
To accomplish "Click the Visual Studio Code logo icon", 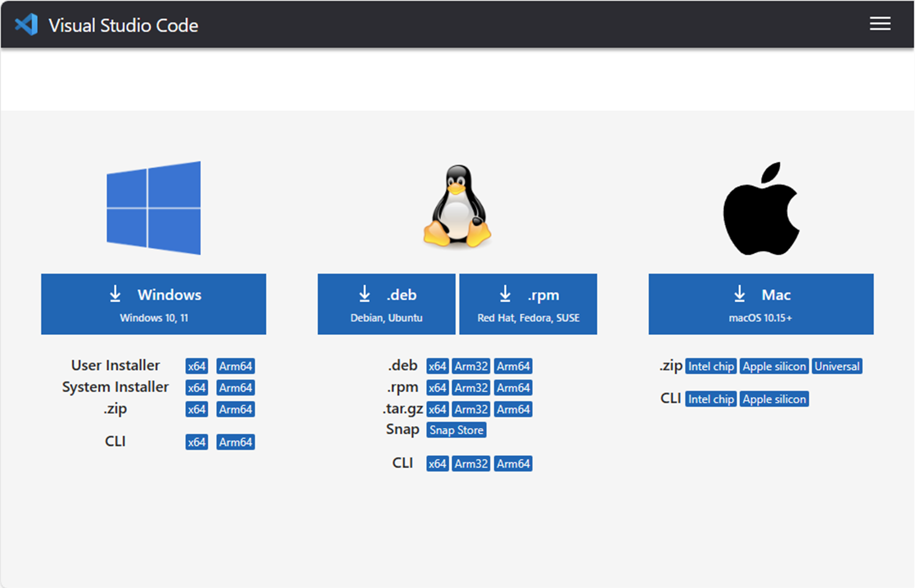I will [26, 25].
